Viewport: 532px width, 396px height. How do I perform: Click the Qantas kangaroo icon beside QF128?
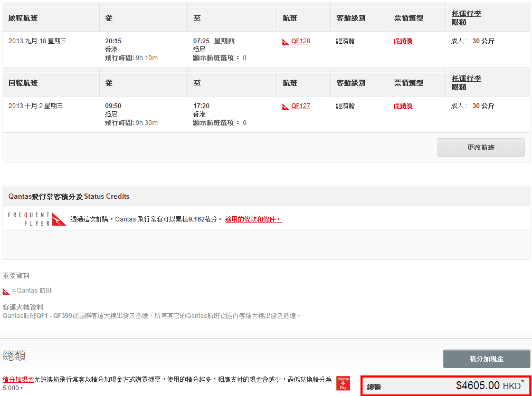coord(286,42)
